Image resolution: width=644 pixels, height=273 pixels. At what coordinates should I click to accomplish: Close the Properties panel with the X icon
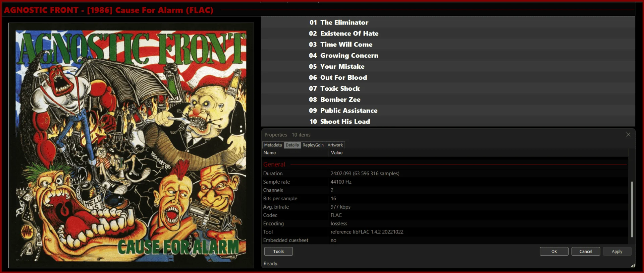click(x=628, y=135)
